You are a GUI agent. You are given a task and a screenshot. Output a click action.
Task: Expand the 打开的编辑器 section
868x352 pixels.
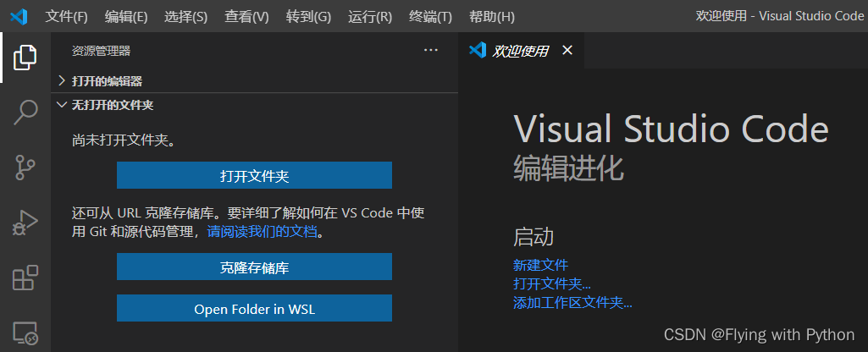[255, 80]
